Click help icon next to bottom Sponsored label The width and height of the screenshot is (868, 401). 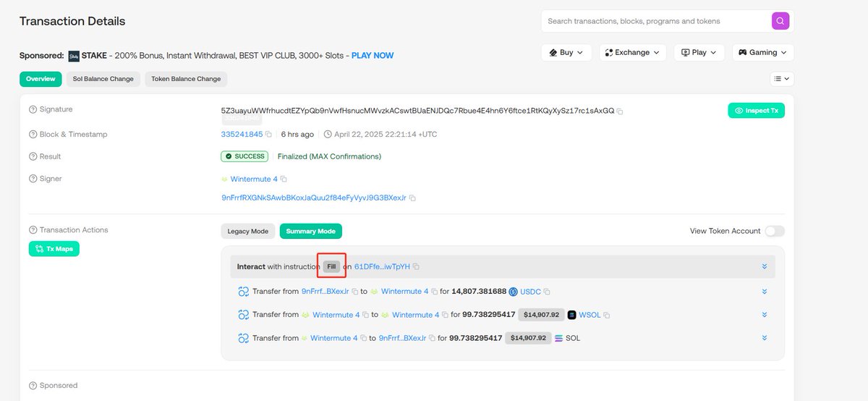click(33, 386)
